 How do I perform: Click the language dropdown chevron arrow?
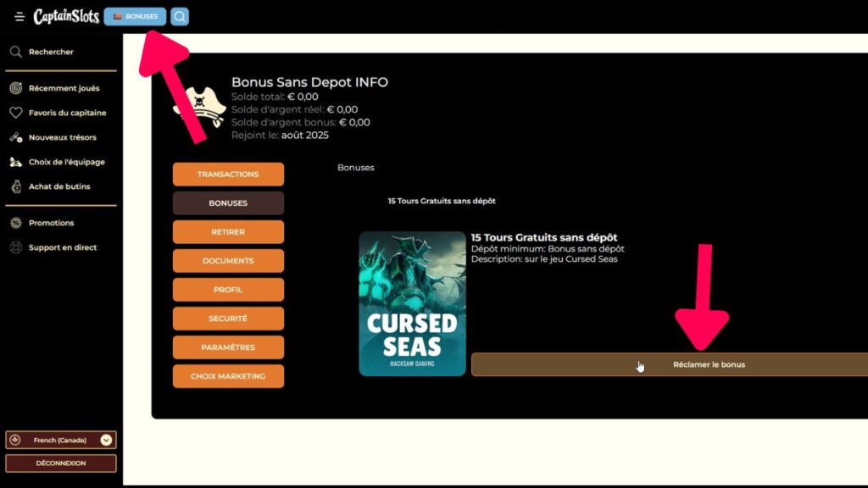106,440
